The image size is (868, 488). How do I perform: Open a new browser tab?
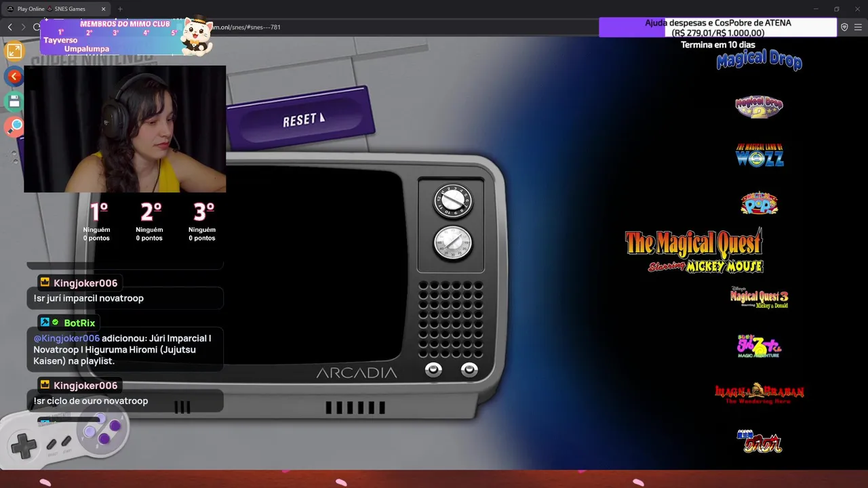tap(120, 9)
